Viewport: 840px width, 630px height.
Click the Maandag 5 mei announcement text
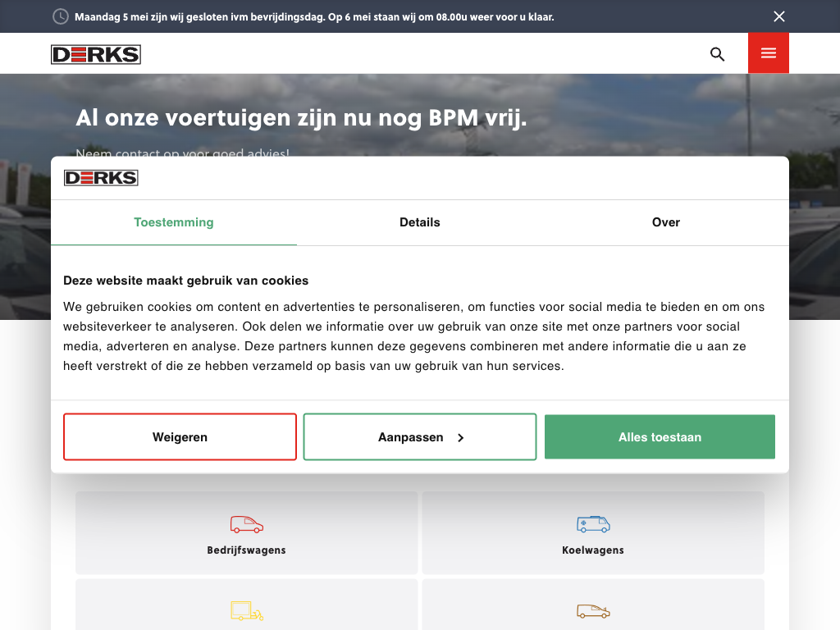click(314, 16)
